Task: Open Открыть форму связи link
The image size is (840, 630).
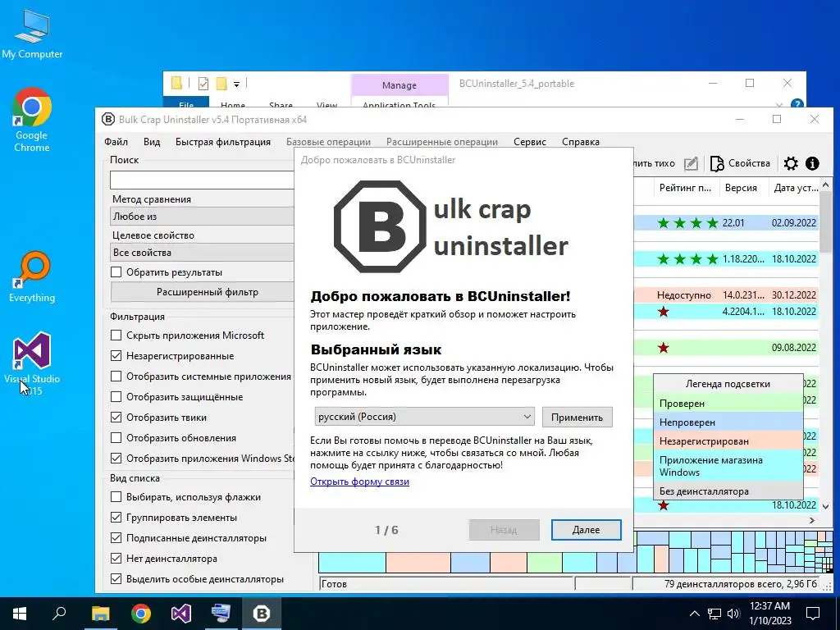Action: pos(359,482)
